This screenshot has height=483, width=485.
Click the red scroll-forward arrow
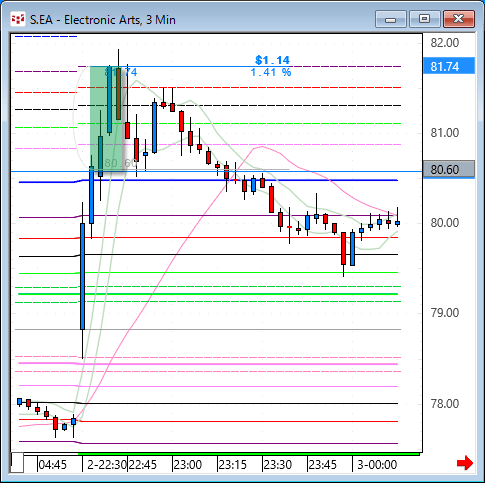(x=465, y=463)
